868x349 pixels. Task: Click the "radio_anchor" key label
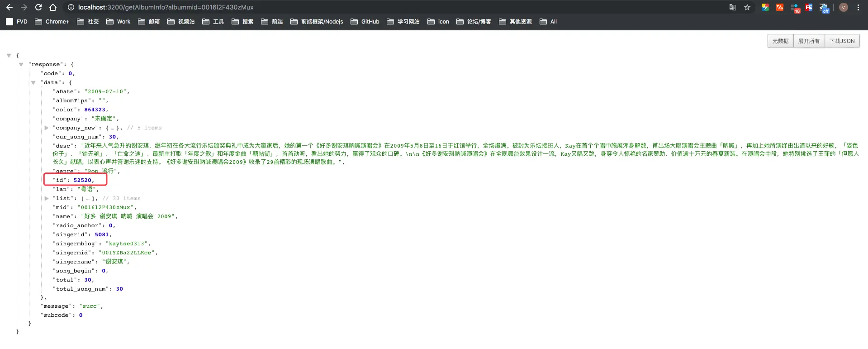point(77,225)
